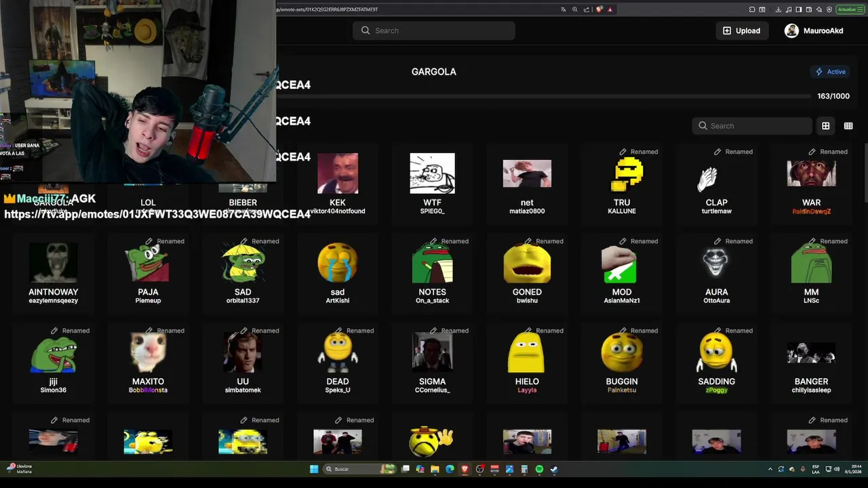Open the MOD emote thumbnail
The width and height of the screenshot is (868, 488).
point(619,264)
